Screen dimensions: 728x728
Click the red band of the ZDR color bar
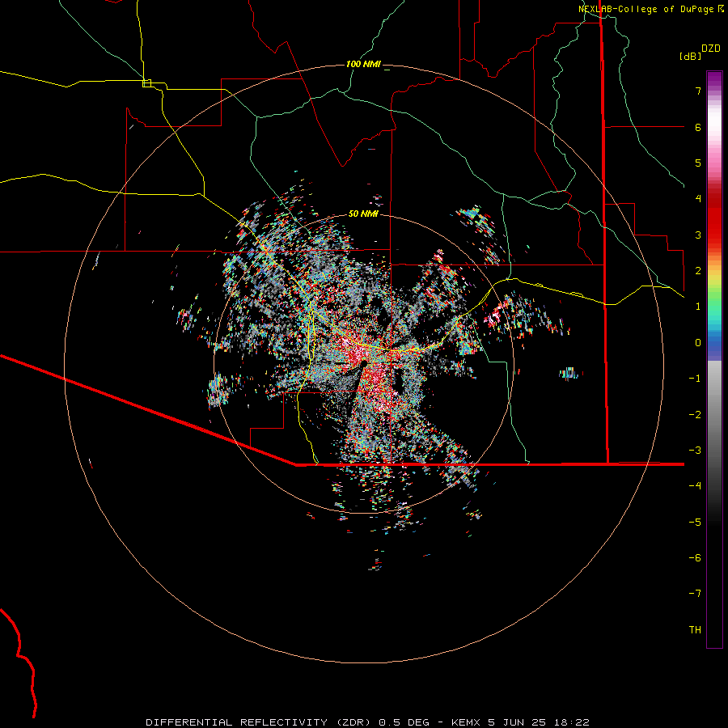click(714, 218)
